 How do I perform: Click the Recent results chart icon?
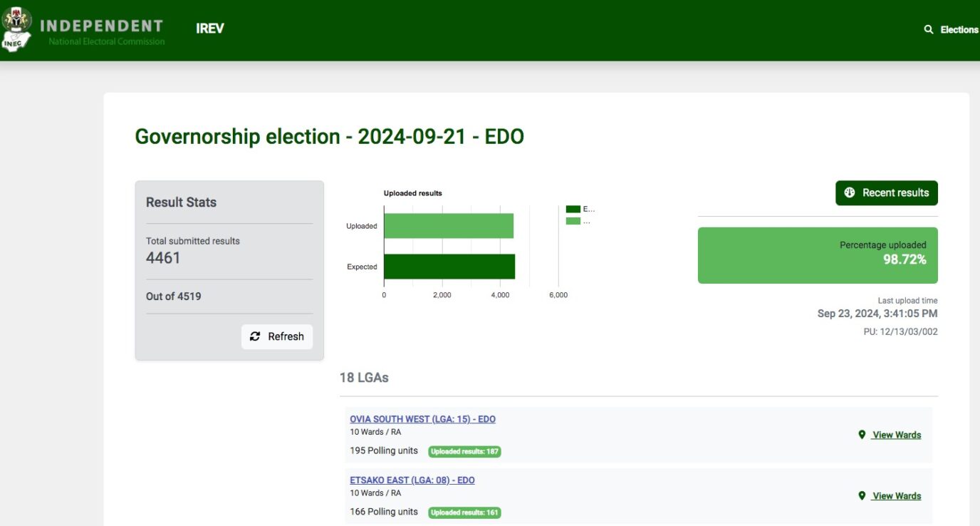pos(849,192)
